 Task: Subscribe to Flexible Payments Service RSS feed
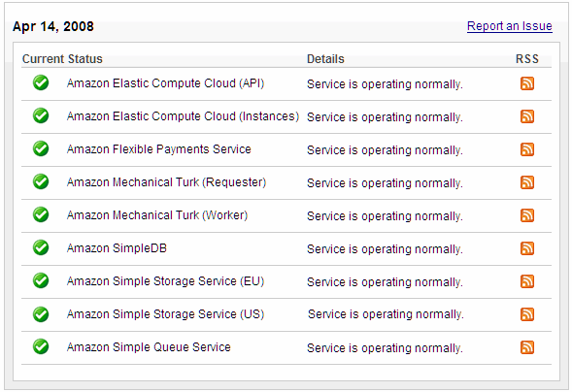527,149
